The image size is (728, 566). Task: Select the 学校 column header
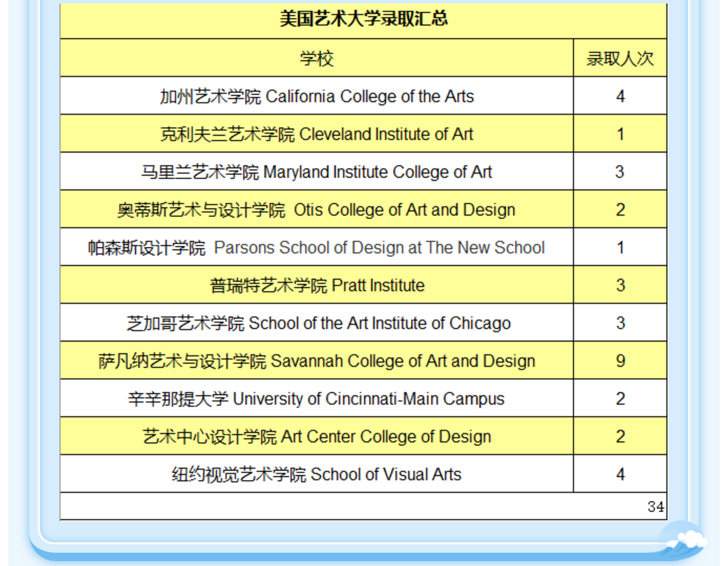coord(316,59)
